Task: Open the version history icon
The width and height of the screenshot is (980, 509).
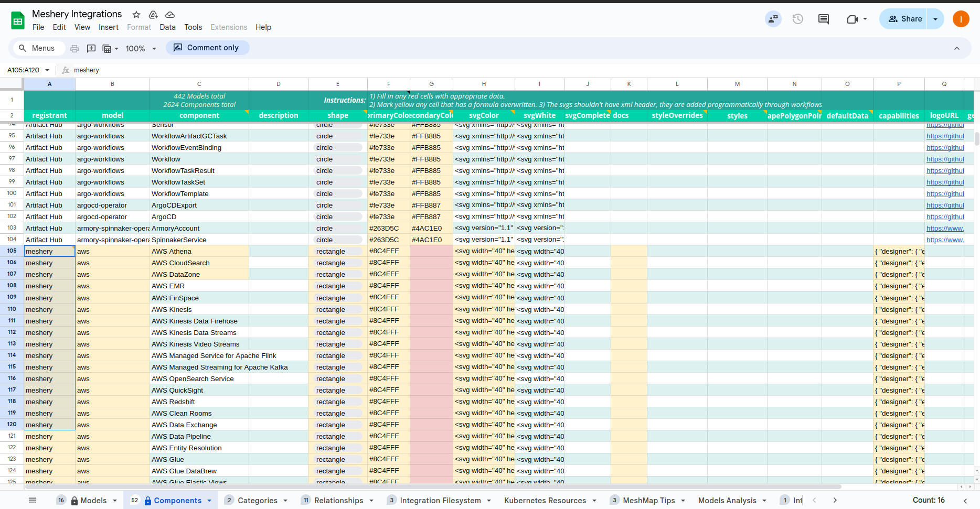Action: tap(798, 19)
